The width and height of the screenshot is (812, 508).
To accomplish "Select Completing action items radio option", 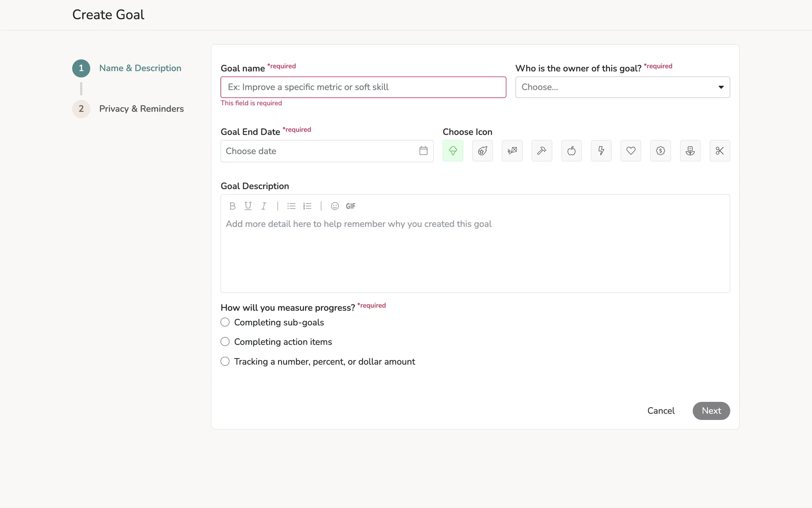I will click(x=225, y=342).
